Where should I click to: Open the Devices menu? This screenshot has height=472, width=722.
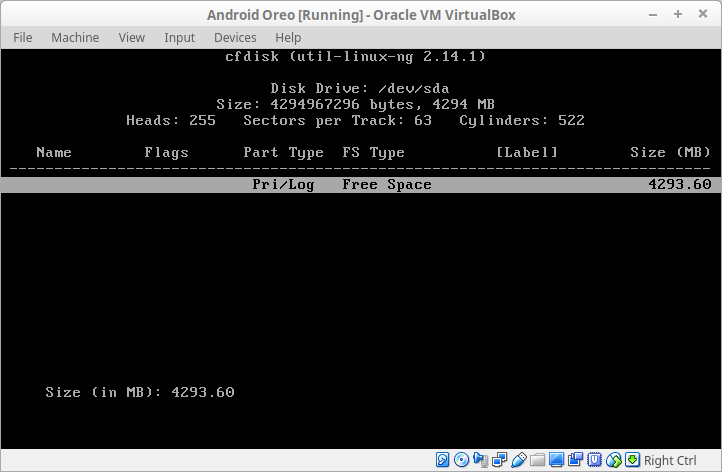[x=235, y=37]
